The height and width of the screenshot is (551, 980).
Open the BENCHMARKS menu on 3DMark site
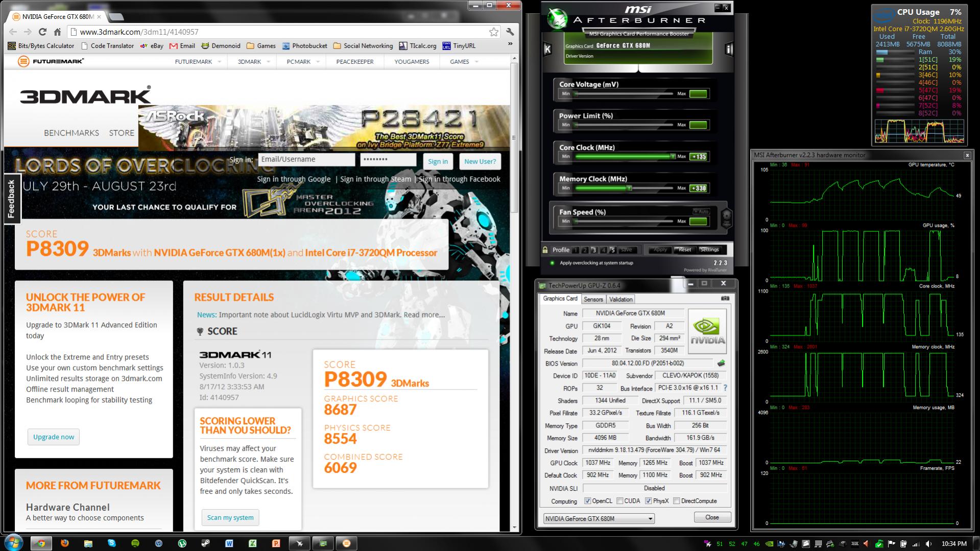click(x=71, y=133)
